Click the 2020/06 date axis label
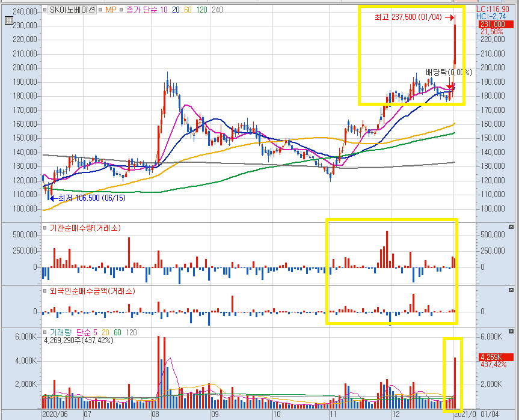 tap(55, 415)
